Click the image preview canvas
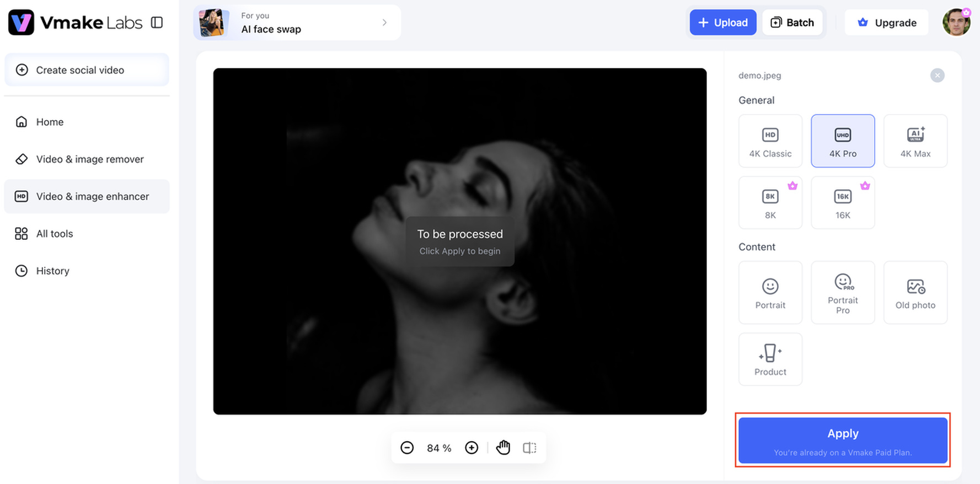This screenshot has height=484, width=980. point(460,241)
